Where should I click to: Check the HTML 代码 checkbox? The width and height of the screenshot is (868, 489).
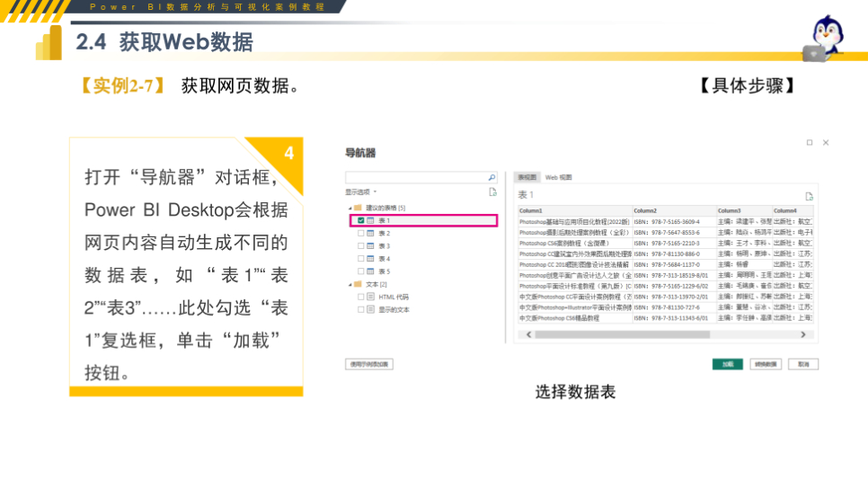361,297
